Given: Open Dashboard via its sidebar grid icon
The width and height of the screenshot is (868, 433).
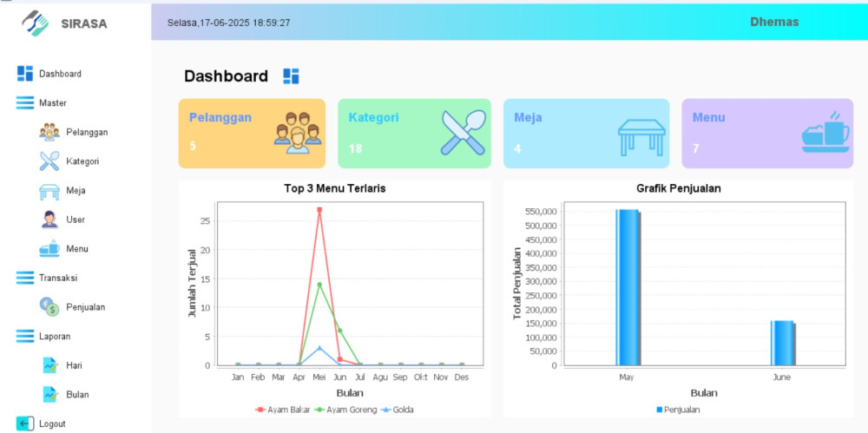Looking at the screenshot, I should pos(25,74).
